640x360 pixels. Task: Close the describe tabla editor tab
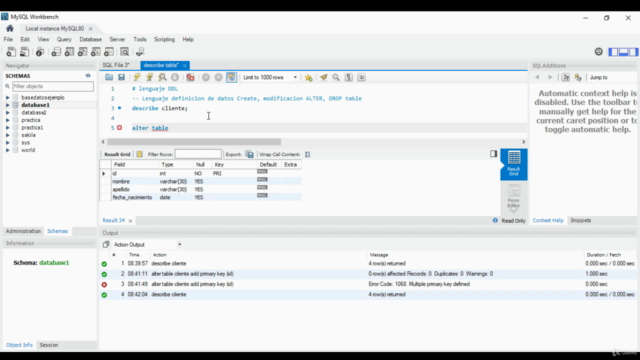(x=184, y=65)
